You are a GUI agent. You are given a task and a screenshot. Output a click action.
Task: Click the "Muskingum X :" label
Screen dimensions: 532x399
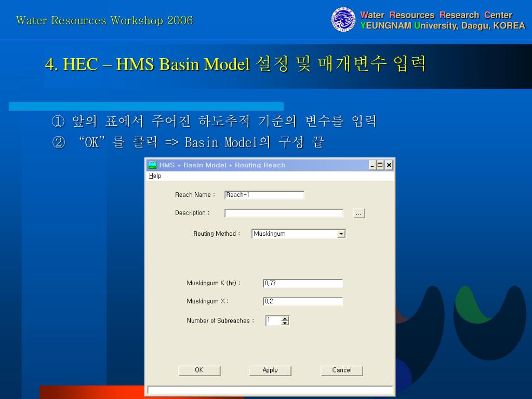[208, 301]
